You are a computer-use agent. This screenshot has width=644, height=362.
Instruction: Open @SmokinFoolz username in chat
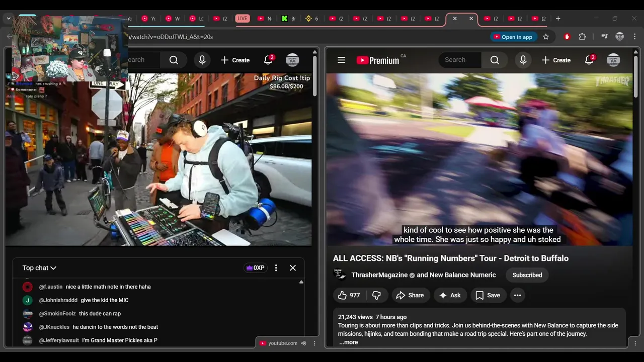57,314
